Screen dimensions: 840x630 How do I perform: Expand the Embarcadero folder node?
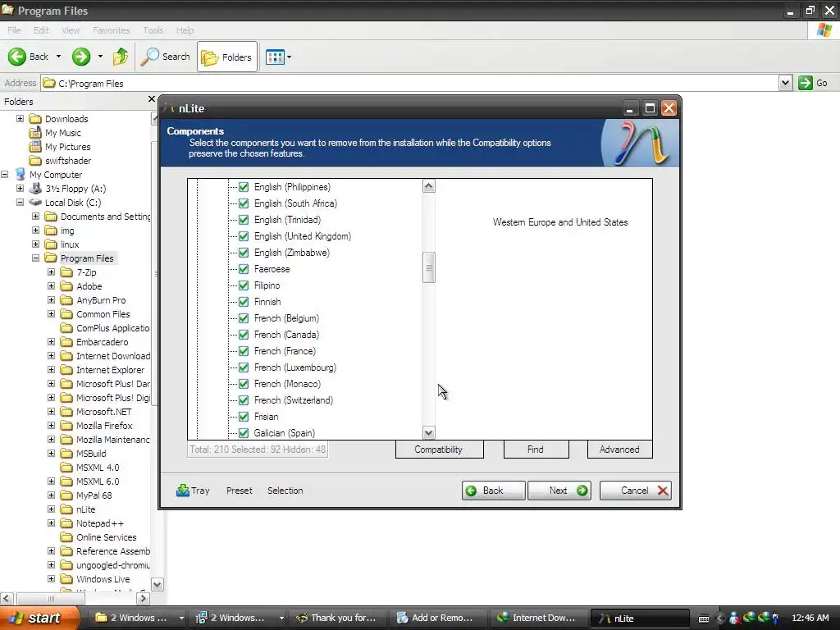[x=51, y=341]
